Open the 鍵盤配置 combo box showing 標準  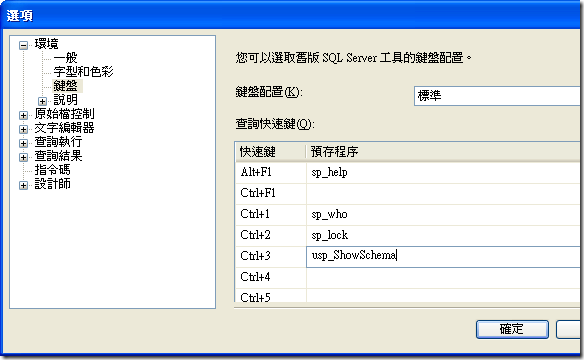click(497, 96)
